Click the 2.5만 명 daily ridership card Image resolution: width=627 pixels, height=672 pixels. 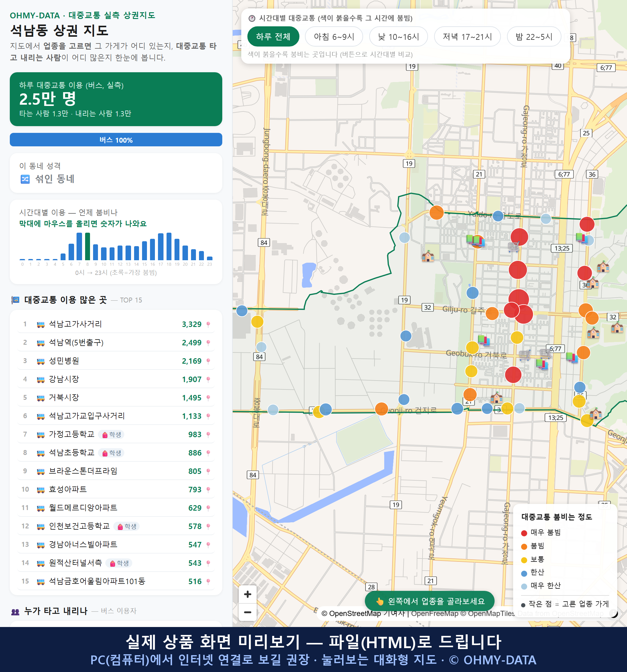pos(116,99)
